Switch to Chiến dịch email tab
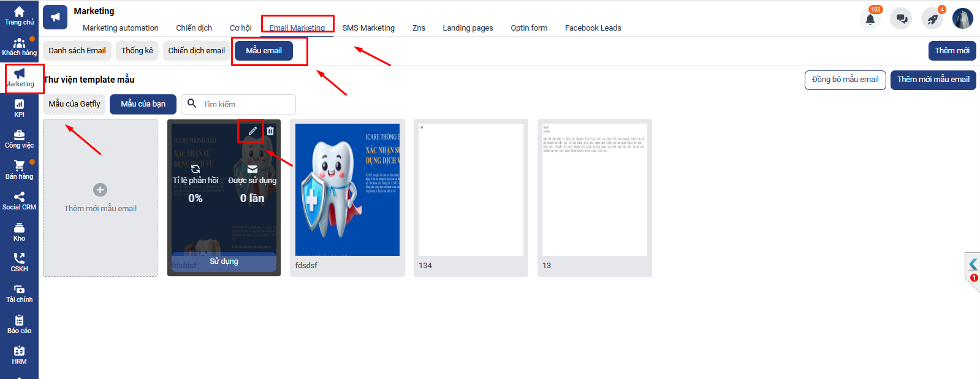The image size is (980, 379). pos(196,51)
